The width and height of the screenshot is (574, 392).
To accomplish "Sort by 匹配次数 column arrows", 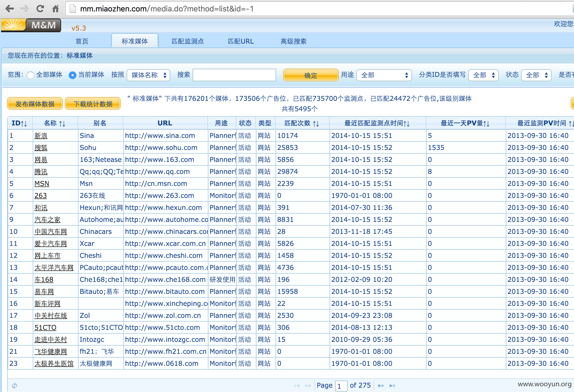I will tap(316, 123).
